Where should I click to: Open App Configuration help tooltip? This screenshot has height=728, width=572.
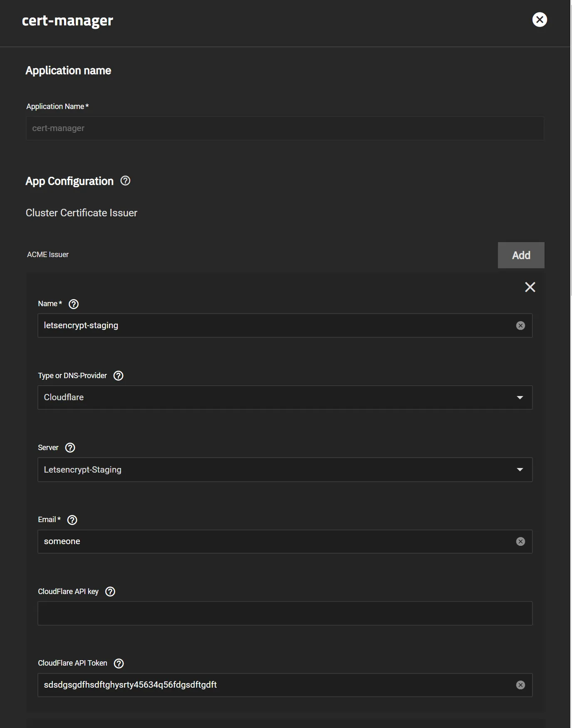point(125,181)
